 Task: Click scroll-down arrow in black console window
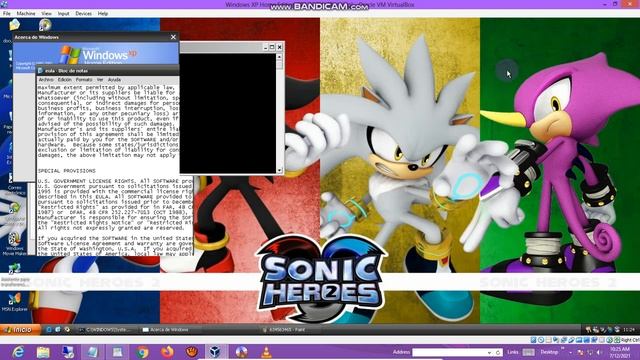click(x=280, y=171)
